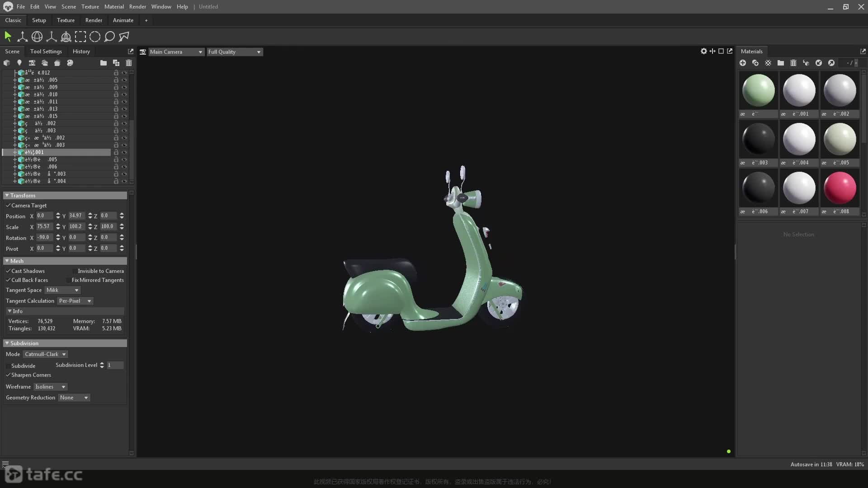
Task: Enable the Subdivide checkbox
Action: click(8, 366)
